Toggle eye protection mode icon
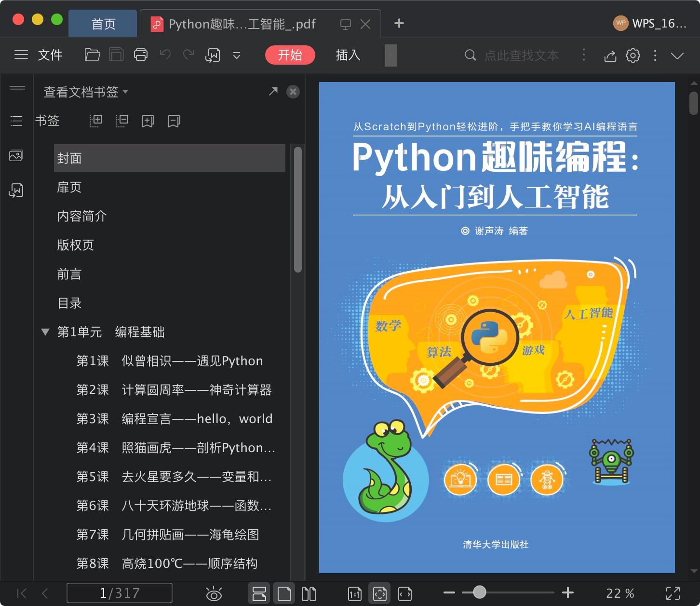 point(214,593)
